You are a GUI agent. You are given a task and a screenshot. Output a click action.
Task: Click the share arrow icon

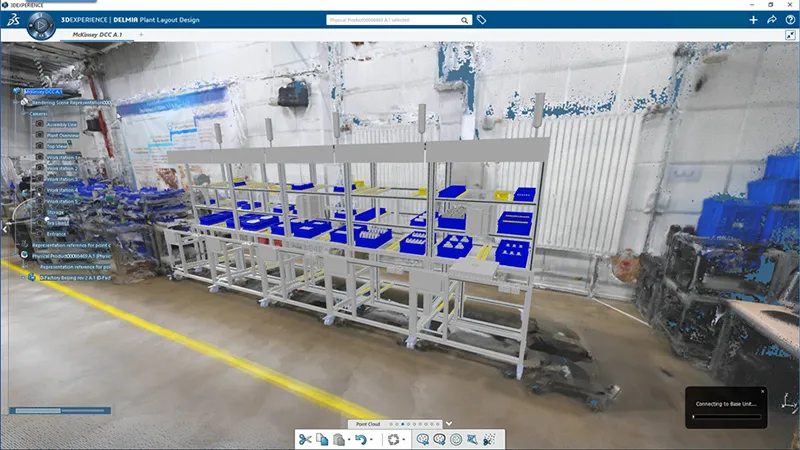coord(771,19)
